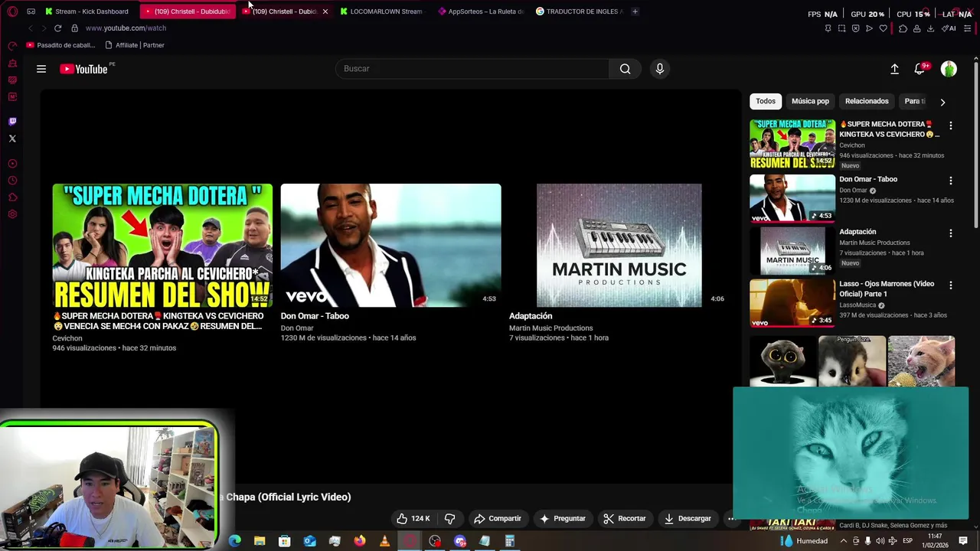Launch VLC media player from taskbar
The height and width of the screenshot is (551, 980).
pyautogui.click(x=384, y=541)
